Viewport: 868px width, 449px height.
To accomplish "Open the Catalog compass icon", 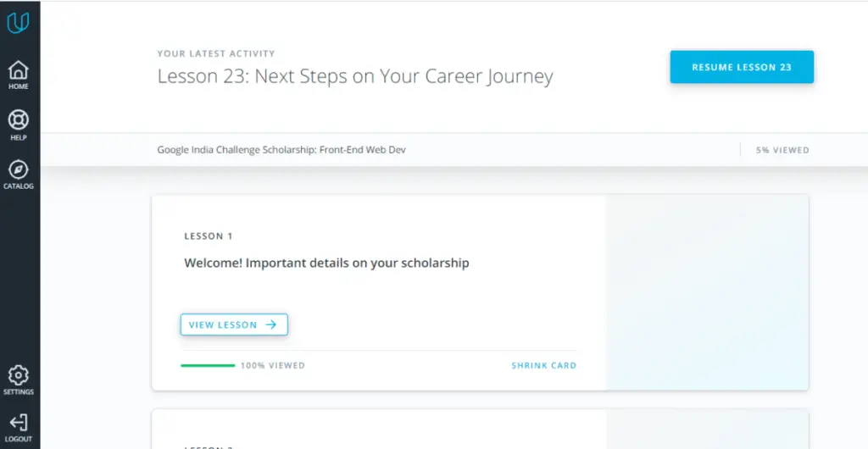I will pyautogui.click(x=19, y=169).
